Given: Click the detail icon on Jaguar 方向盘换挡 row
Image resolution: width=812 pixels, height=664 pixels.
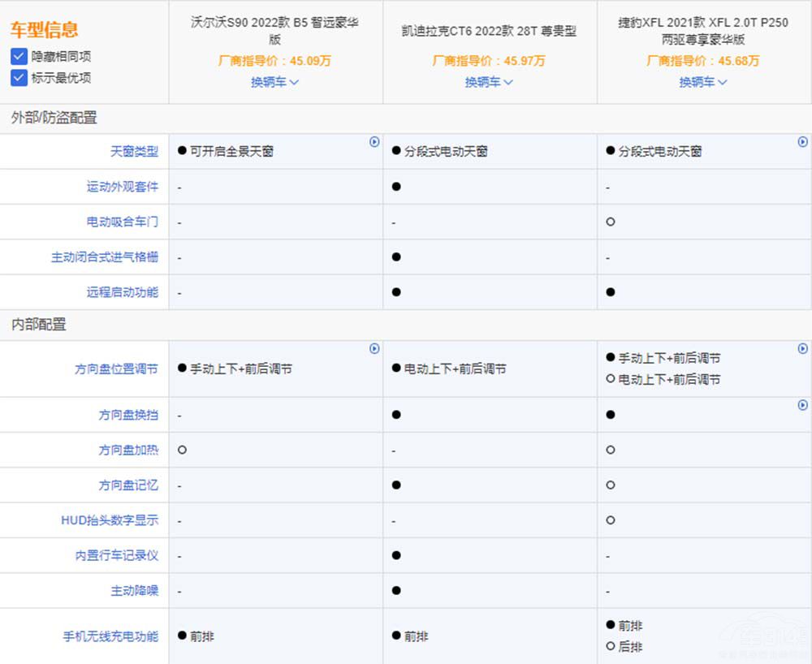Looking at the screenshot, I should pyautogui.click(x=803, y=404).
